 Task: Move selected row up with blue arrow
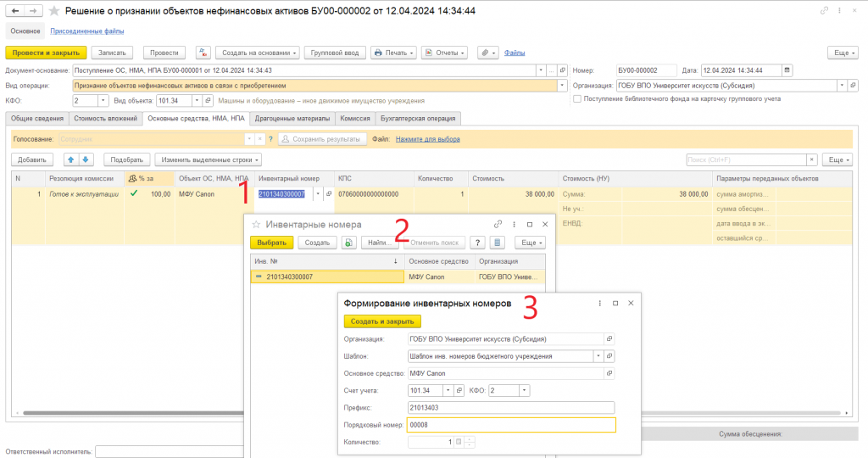[x=71, y=159]
